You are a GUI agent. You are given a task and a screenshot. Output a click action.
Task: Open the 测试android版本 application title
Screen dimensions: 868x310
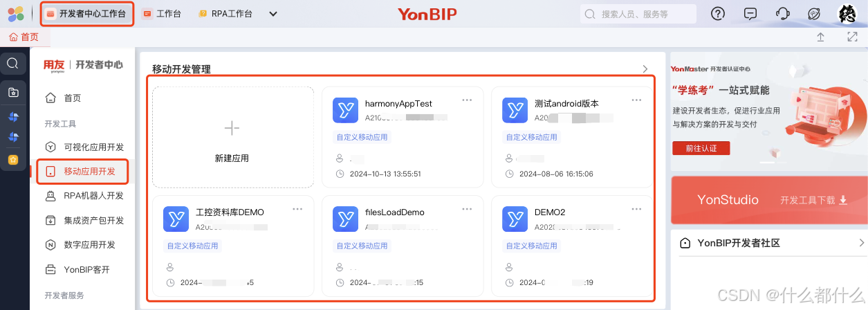point(566,104)
